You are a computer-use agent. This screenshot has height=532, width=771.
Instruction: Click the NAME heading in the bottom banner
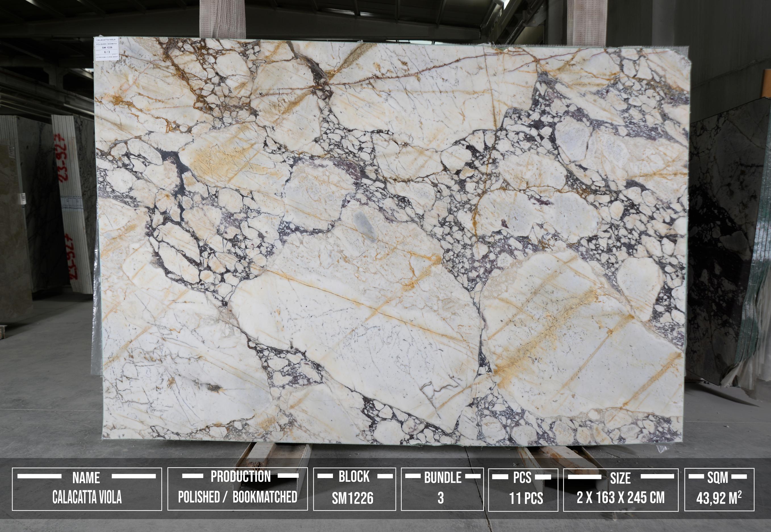click(86, 478)
